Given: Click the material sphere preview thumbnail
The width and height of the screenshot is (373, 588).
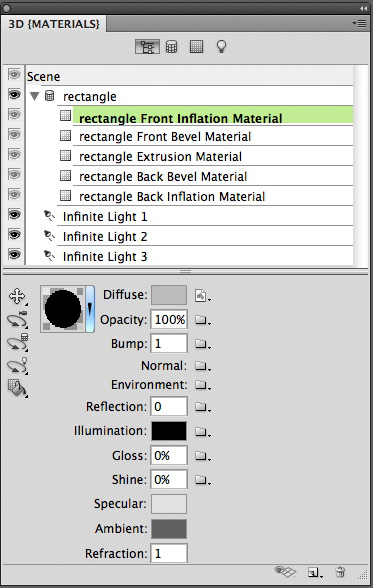Looking at the screenshot, I should click(63, 309).
